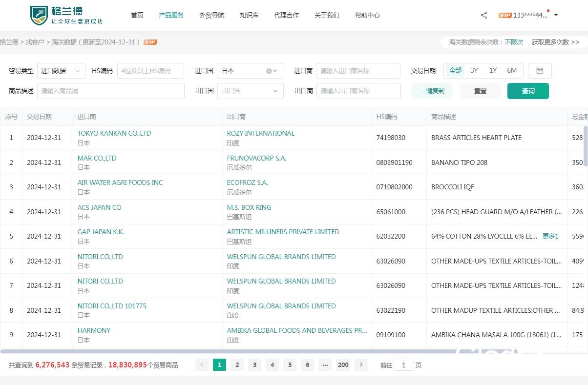Open importer NITORI CO.,LTD 101775
Screen dimensions: 588x385
[112, 306]
